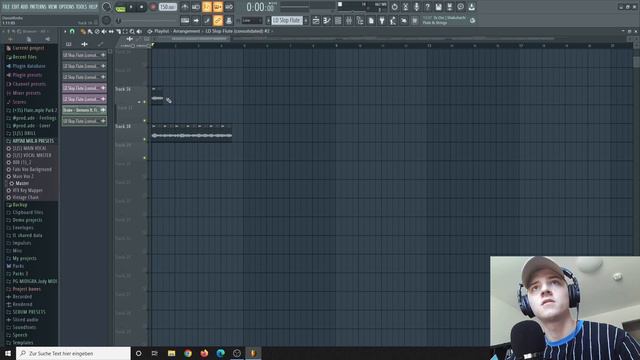Click the render as audio file icon
The width and height of the screenshot is (640, 360).
[449, 7]
